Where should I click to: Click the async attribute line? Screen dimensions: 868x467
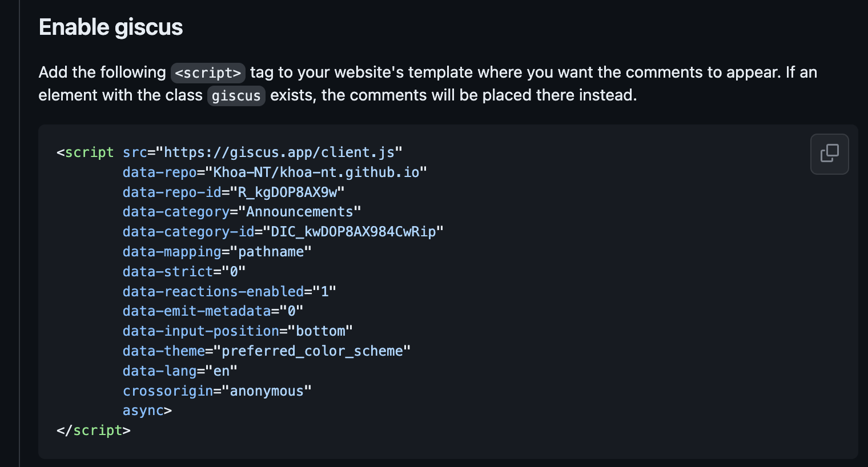147,410
